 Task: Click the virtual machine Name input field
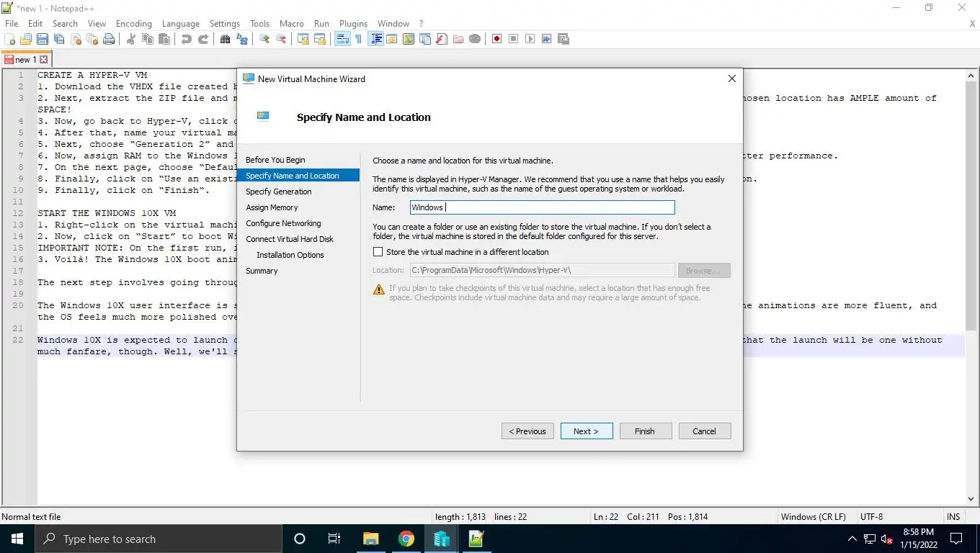(x=542, y=207)
